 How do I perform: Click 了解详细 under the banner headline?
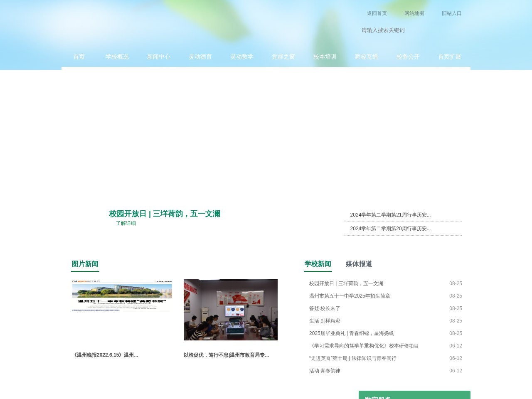coord(126,223)
